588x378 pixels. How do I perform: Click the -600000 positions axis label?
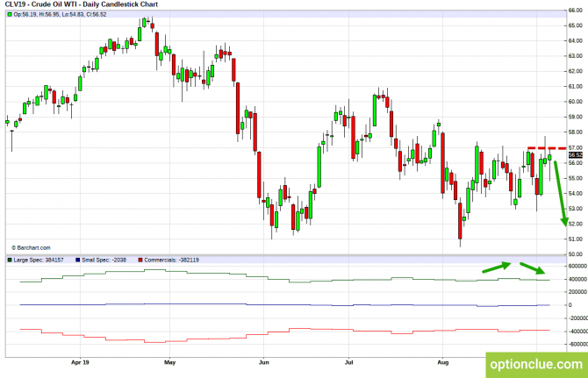coord(577,344)
